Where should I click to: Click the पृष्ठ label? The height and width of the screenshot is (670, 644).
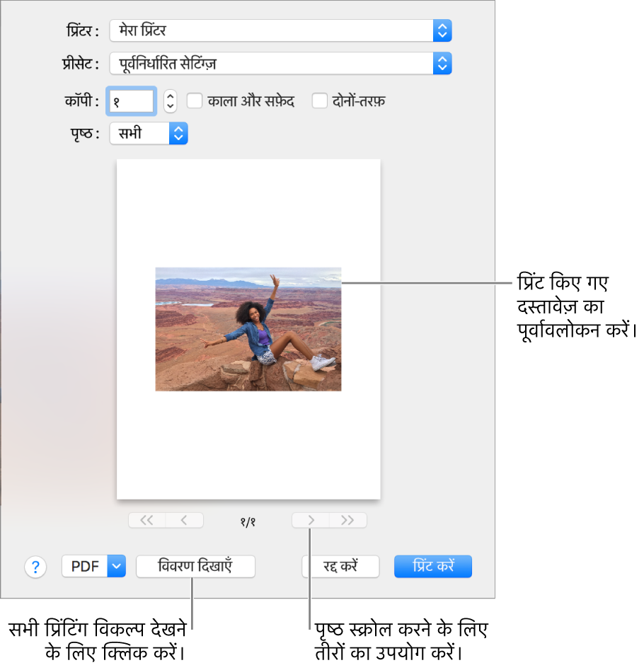[85, 134]
